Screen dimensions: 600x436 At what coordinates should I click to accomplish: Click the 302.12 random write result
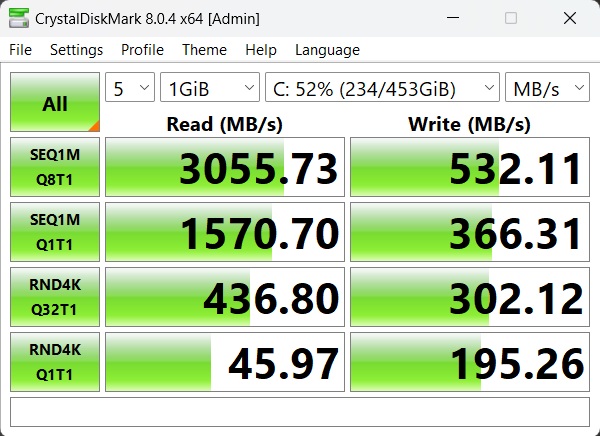[470, 297]
